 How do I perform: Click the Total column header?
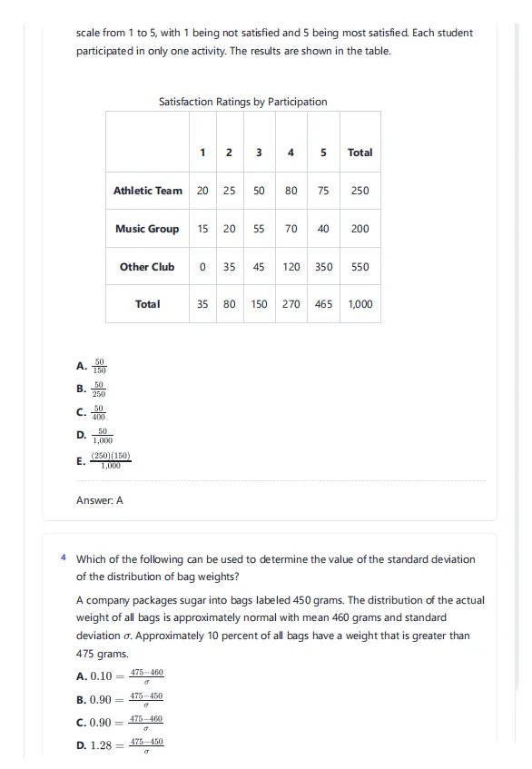coord(360,153)
